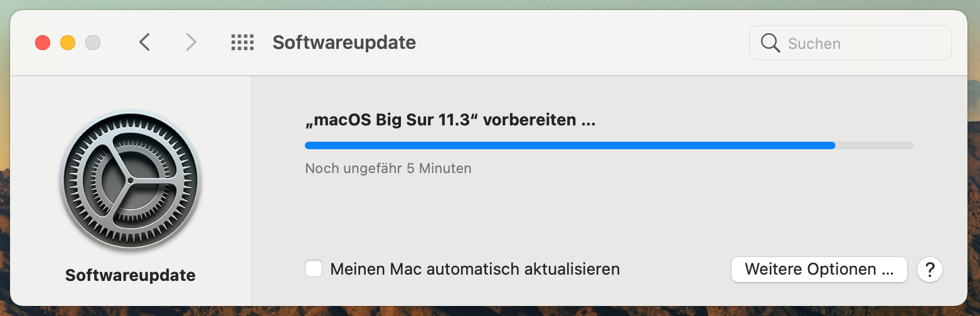Screen dimensions: 980x316
Task: Show all preferences via grid icon
Action: click(x=242, y=43)
